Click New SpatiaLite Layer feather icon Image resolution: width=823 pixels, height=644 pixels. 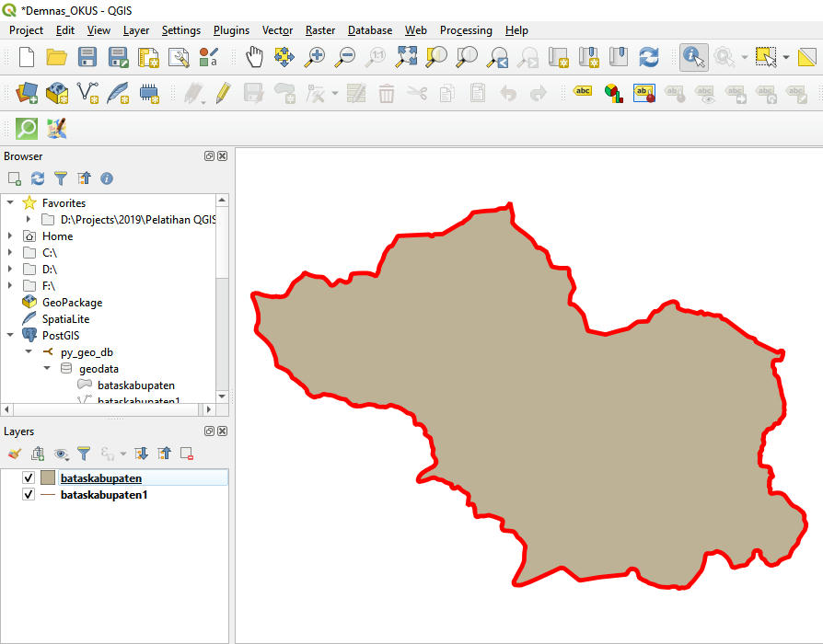click(x=118, y=93)
